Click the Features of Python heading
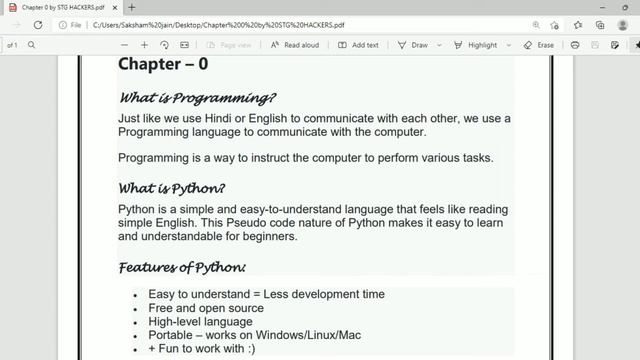640x360 pixels. 182,268
